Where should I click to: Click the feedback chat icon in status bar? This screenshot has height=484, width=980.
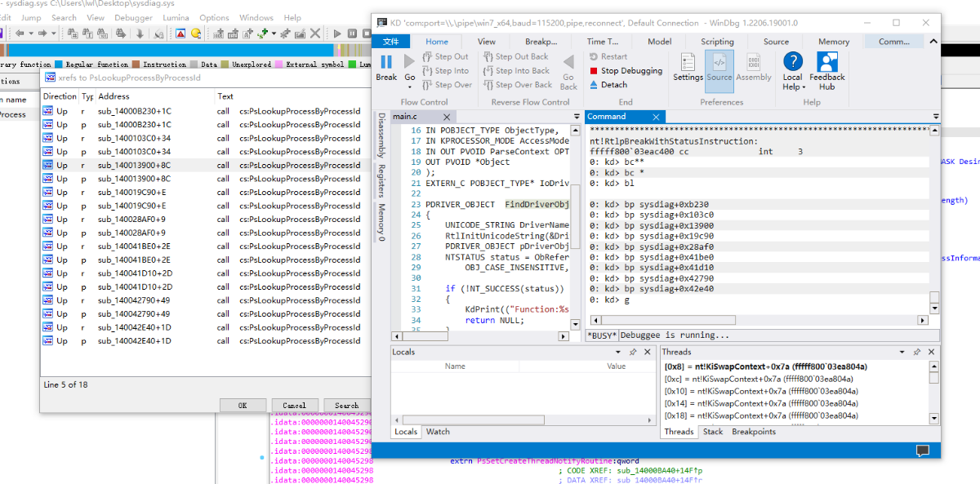pos(923,450)
